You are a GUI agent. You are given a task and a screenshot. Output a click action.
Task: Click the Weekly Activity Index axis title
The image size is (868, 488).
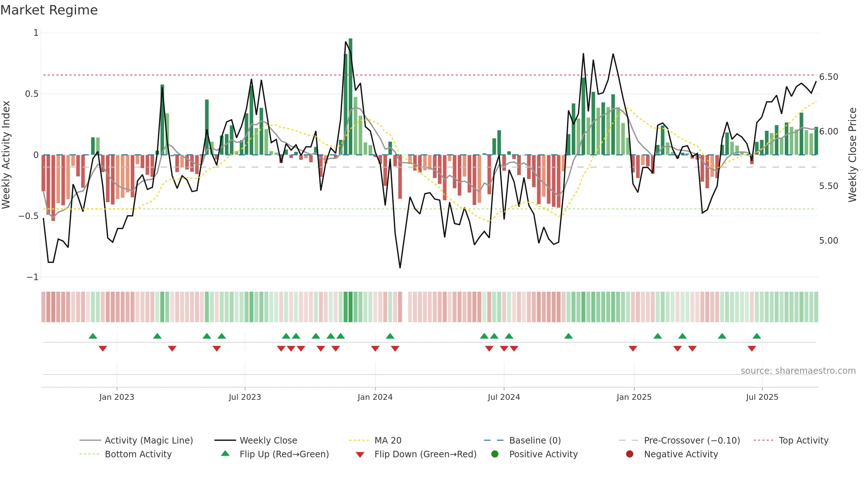[x=6, y=155]
